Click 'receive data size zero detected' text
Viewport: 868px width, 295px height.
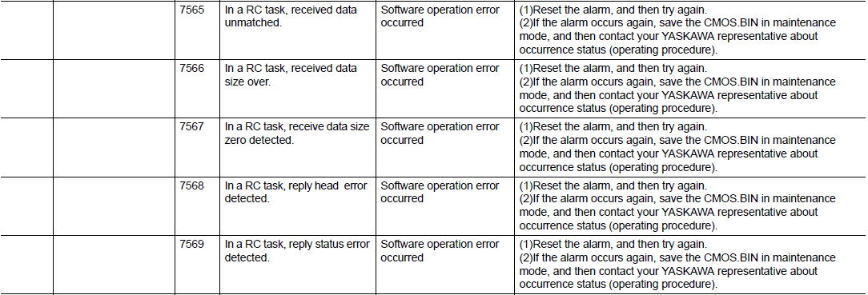tap(297, 134)
